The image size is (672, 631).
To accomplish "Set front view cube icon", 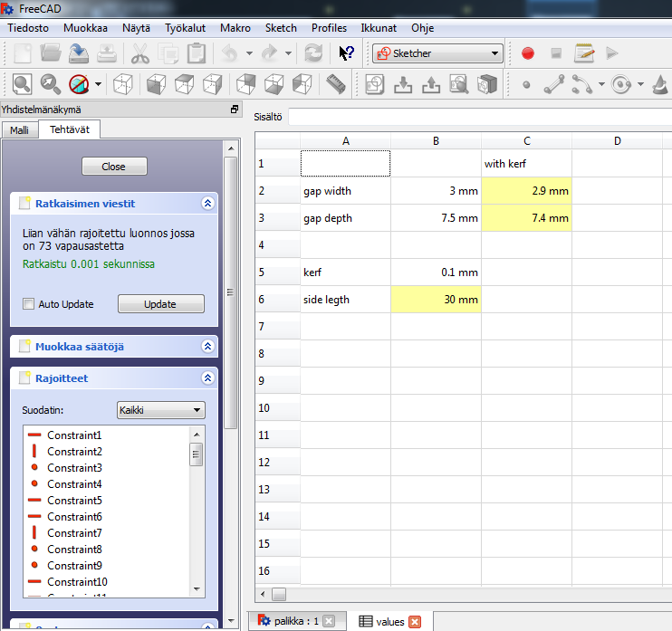I will (x=157, y=84).
